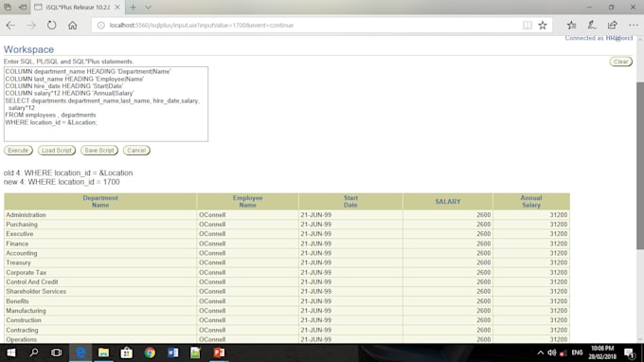Click the Department Name column header

click(x=100, y=201)
